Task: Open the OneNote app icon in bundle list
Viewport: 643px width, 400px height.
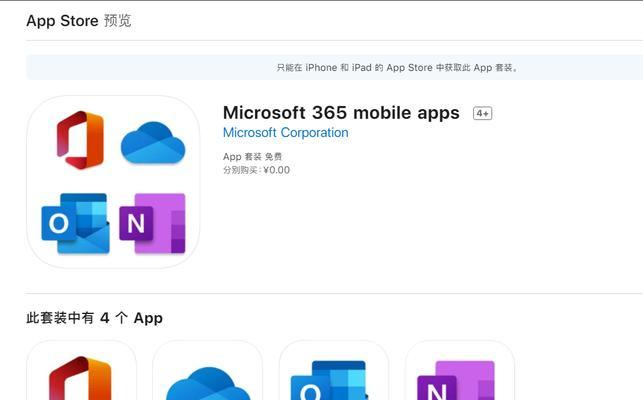Action: coord(460,370)
